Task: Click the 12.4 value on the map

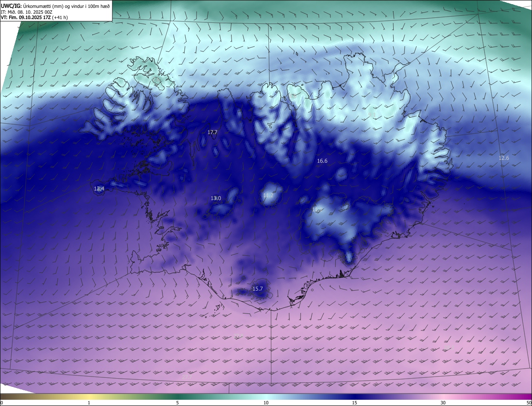Action: tap(99, 188)
